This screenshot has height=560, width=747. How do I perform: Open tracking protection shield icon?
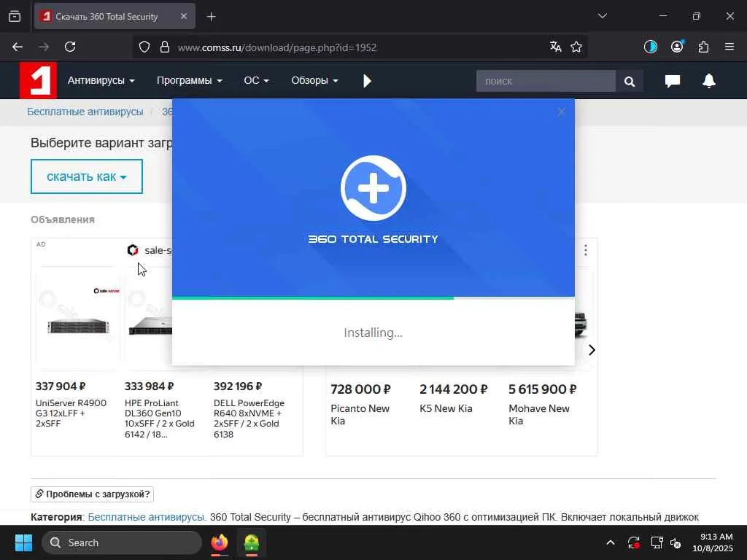144,47
